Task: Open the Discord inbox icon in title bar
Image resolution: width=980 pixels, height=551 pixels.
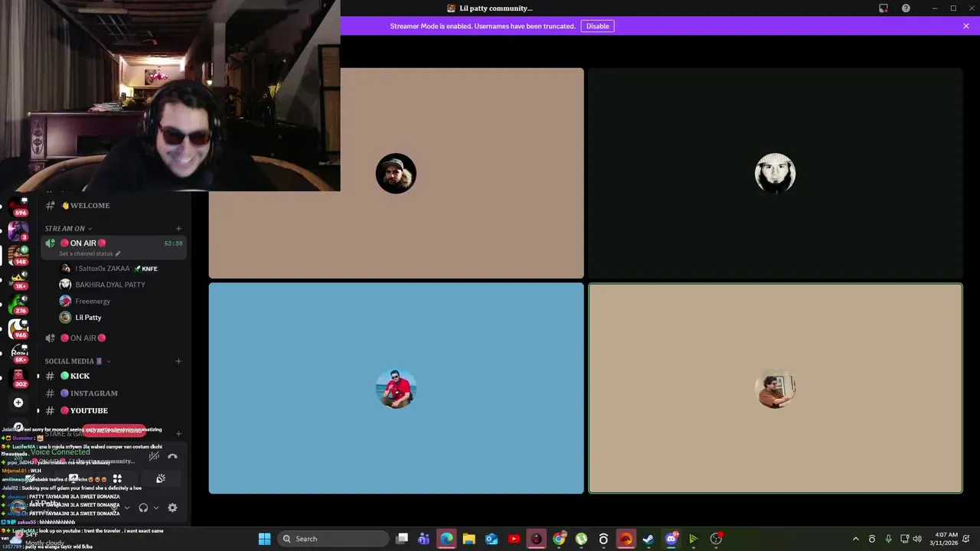Action: tap(884, 8)
